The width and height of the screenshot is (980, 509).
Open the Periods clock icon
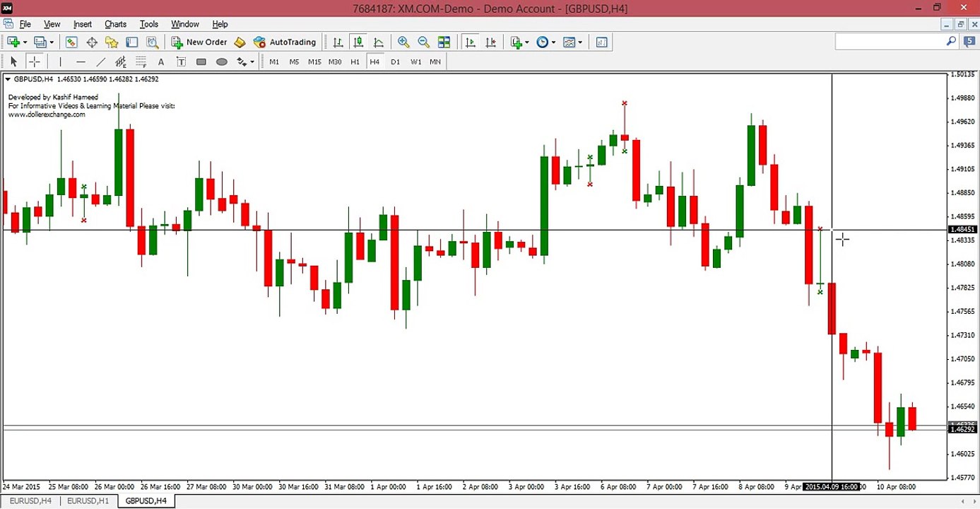pyautogui.click(x=542, y=42)
